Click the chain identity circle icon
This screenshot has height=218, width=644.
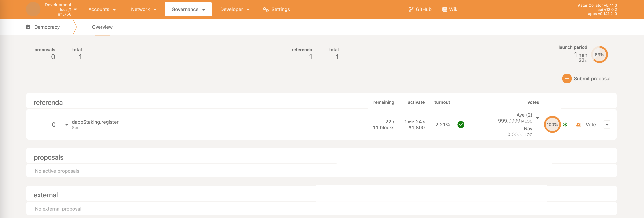pos(33,9)
